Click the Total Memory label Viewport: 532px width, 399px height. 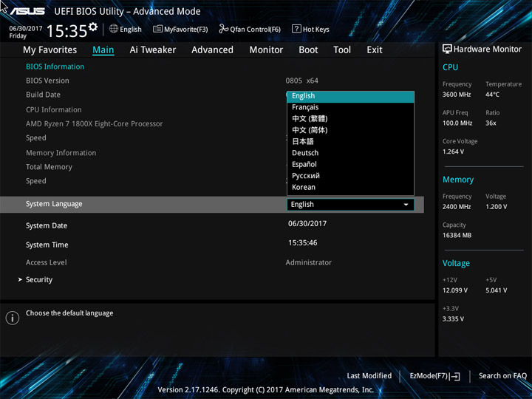click(49, 167)
